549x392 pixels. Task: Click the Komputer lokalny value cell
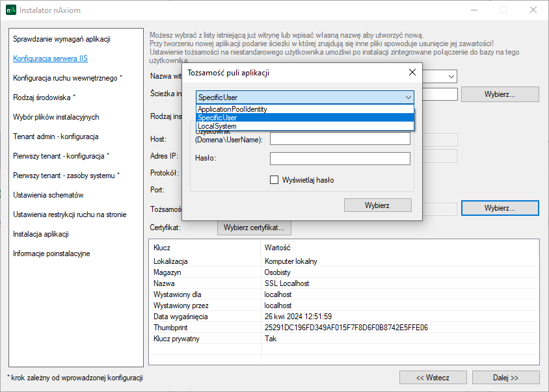click(291, 261)
